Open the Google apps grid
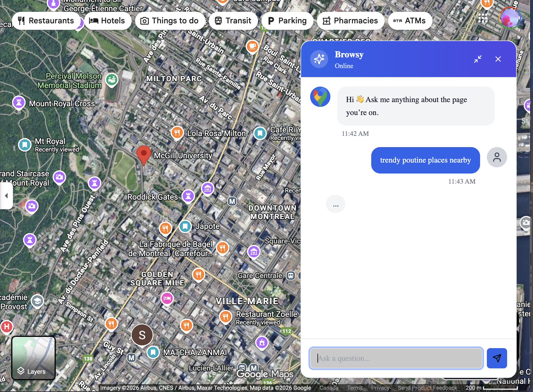The width and height of the screenshot is (533, 392). tap(483, 18)
